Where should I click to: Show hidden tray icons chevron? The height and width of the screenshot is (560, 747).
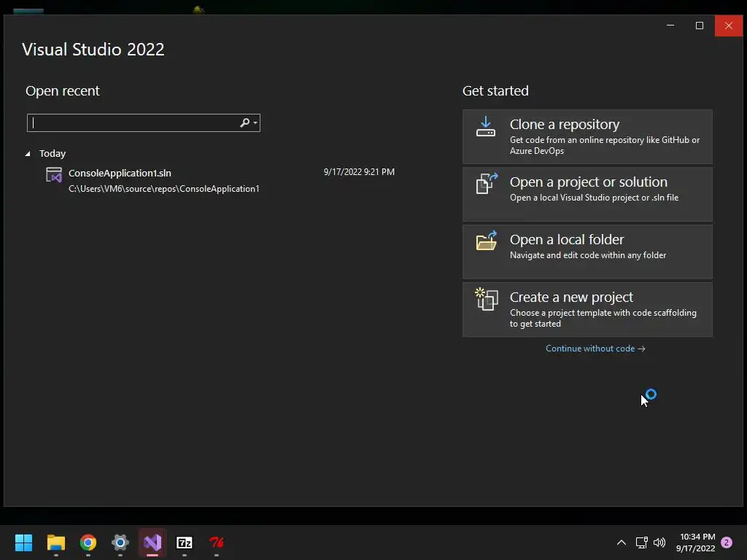pos(622,542)
